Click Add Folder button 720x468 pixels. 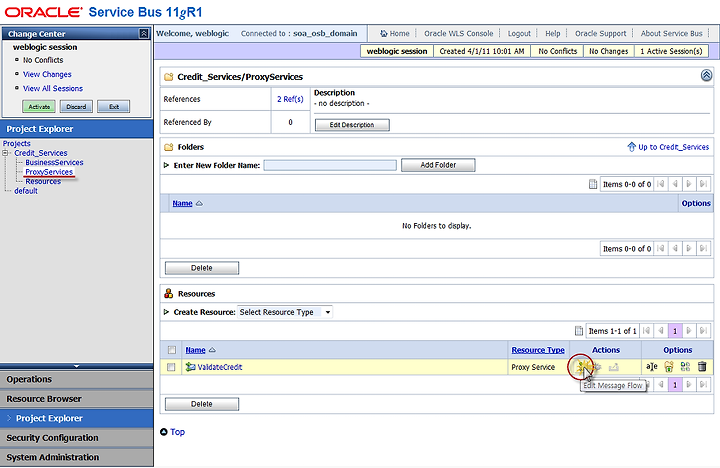(x=438, y=165)
